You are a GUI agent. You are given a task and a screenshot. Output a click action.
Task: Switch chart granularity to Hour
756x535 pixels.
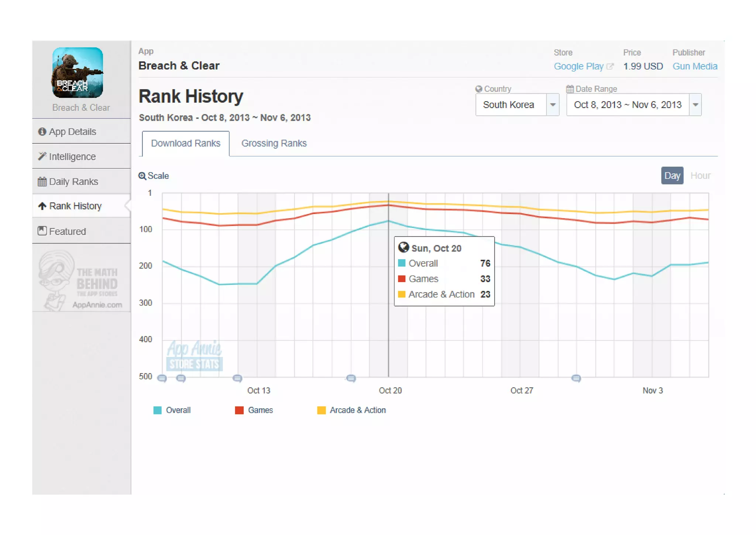pyautogui.click(x=700, y=176)
